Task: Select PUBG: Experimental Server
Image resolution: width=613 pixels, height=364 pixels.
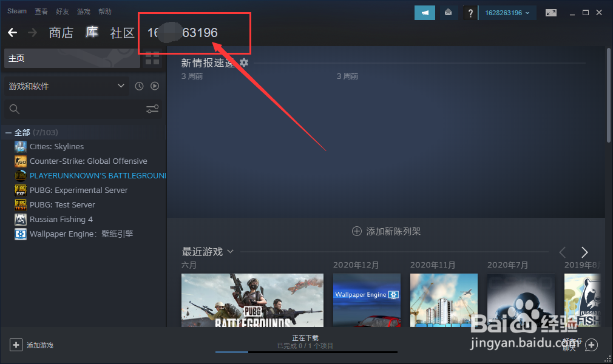Action: (x=78, y=190)
